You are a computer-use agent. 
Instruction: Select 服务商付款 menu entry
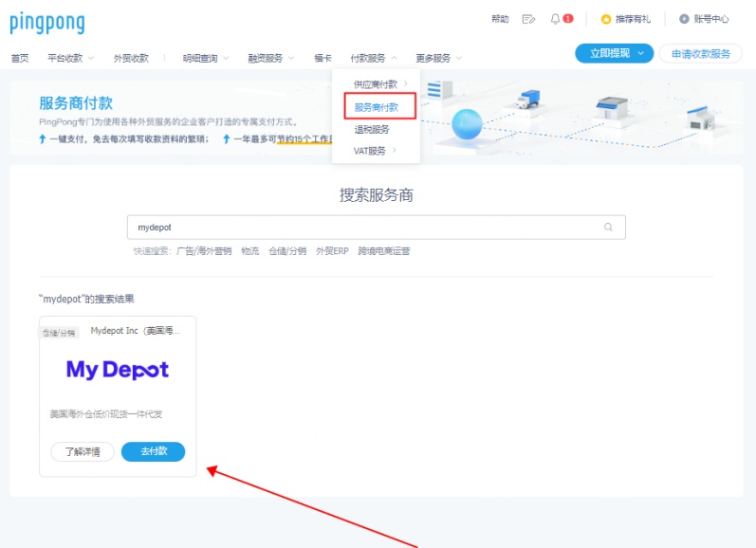[377, 107]
